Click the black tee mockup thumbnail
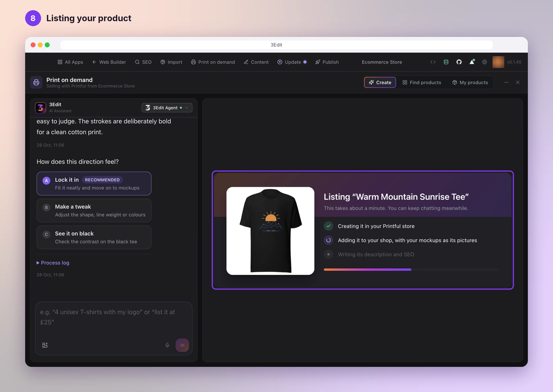This screenshot has height=392, width=553. coord(270,231)
